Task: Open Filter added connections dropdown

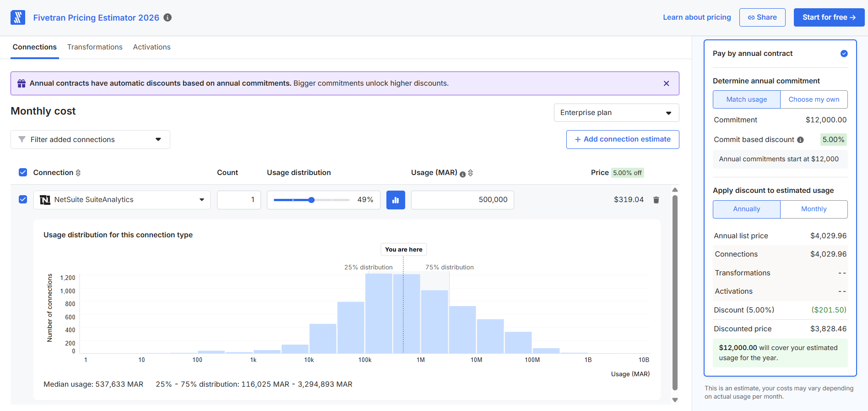Action: point(90,139)
